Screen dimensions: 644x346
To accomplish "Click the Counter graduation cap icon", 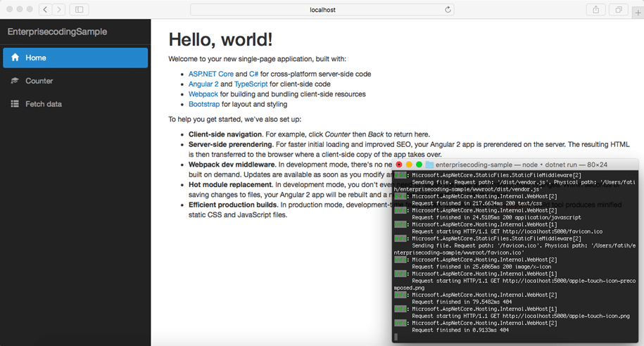I will pyautogui.click(x=15, y=80).
